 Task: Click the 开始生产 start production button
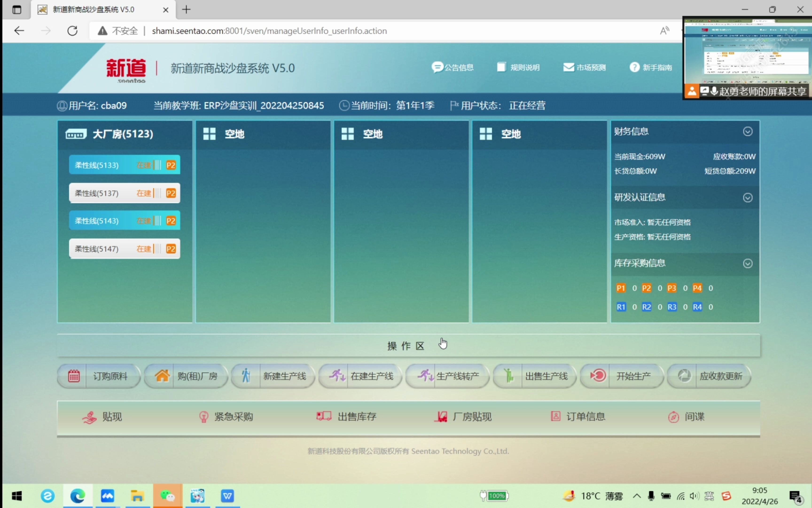tap(622, 376)
